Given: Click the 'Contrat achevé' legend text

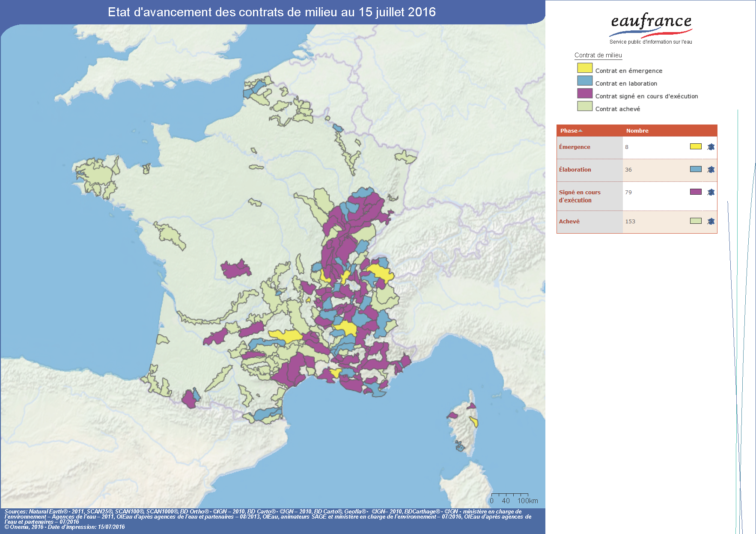Looking at the screenshot, I should click(x=618, y=109).
